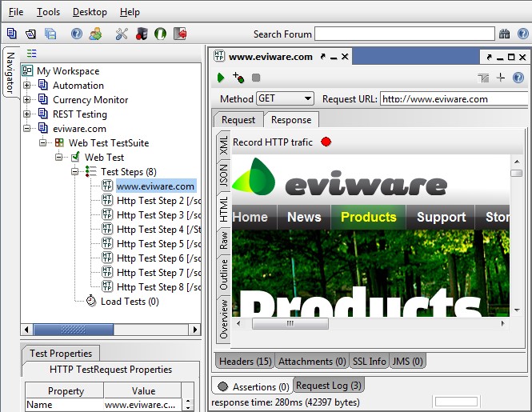Open the Forum people icon in toolbar
The width and height of the screenshot is (532, 412).
95,34
